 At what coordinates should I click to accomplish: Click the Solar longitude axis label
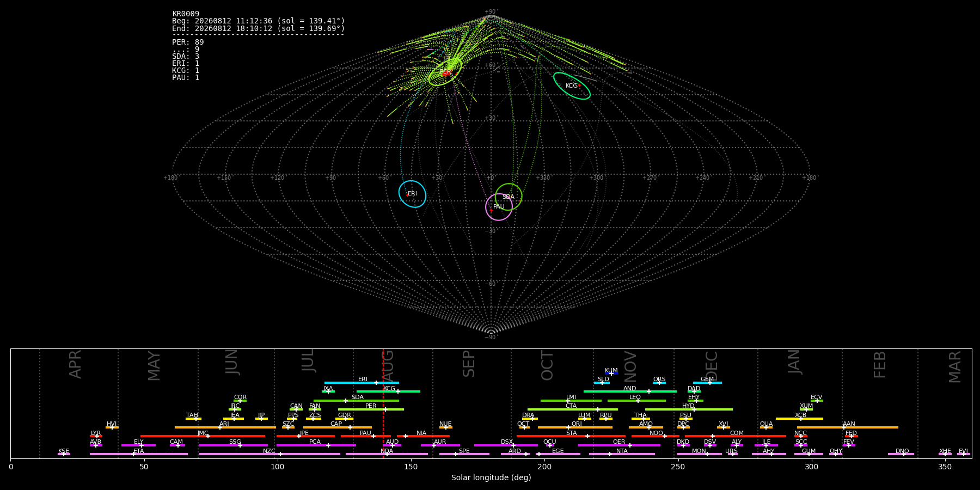coord(491,477)
